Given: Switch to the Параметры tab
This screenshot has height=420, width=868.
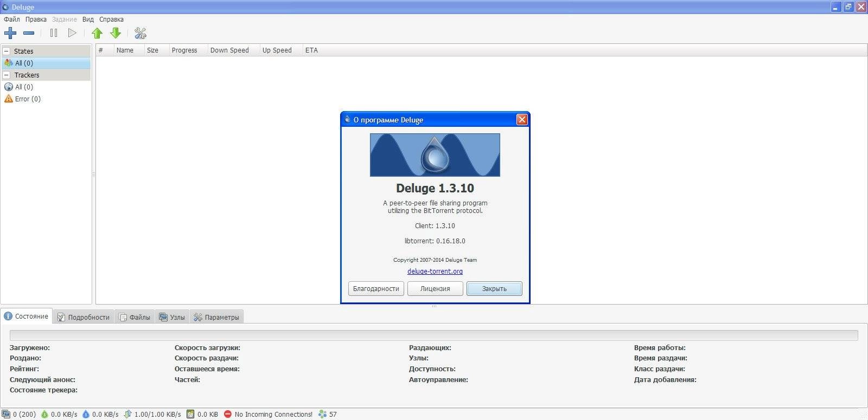Looking at the screenshot, I should [216, 317].
